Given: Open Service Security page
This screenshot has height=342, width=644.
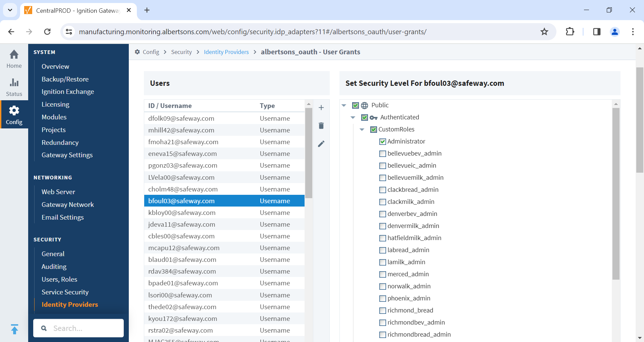Looking at the screenshot, I should 65,292.
